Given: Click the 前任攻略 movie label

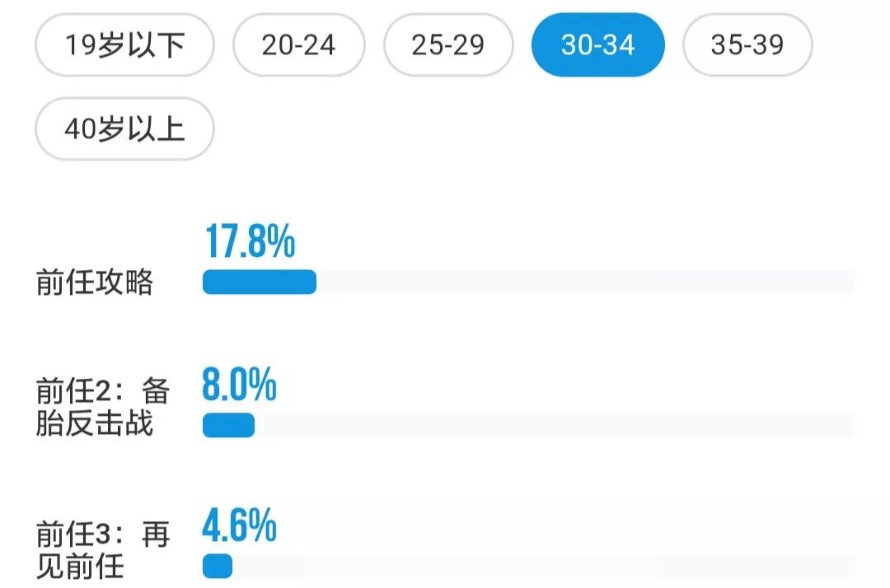Looking at the screenshot, I should click(95, 282).
